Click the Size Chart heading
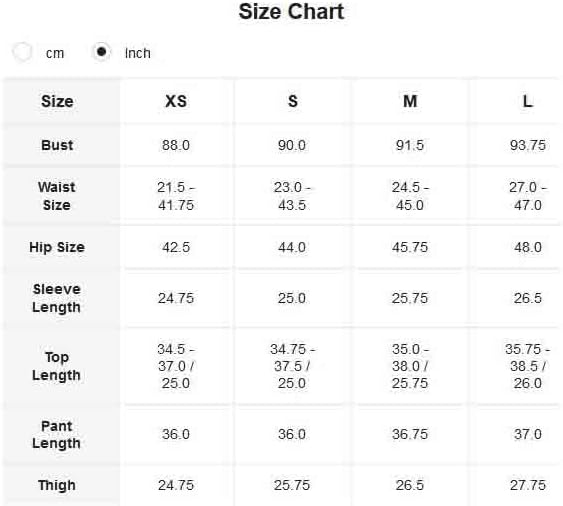 [x=291, y=11]
